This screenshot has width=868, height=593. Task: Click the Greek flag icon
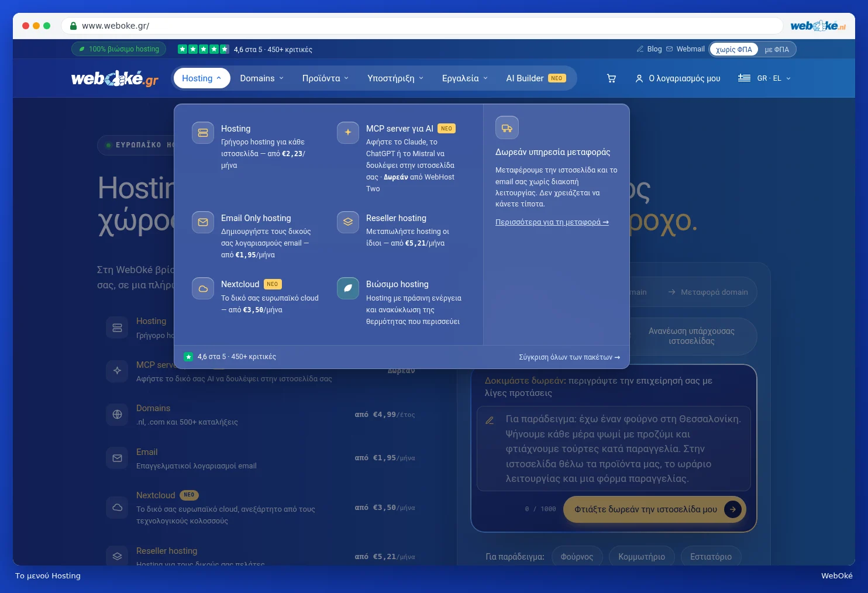(x=744, y=78)
